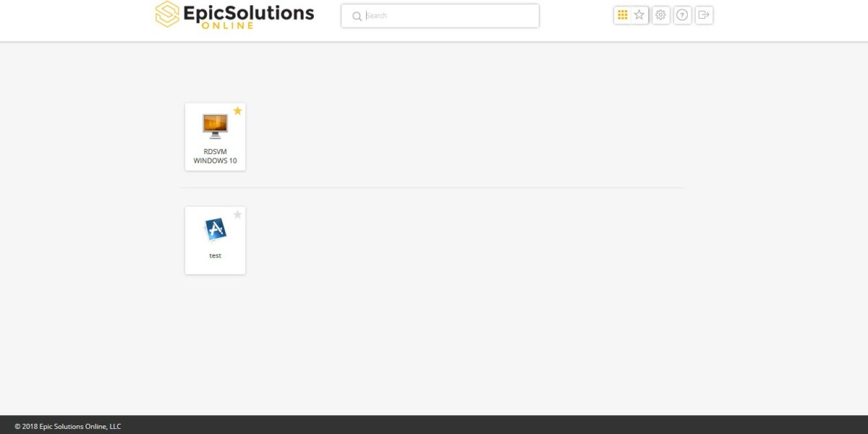The width and height of the screenshot is (868, 434).
Task: Click the search magnifying glass icon
Action: coord(357,15)
